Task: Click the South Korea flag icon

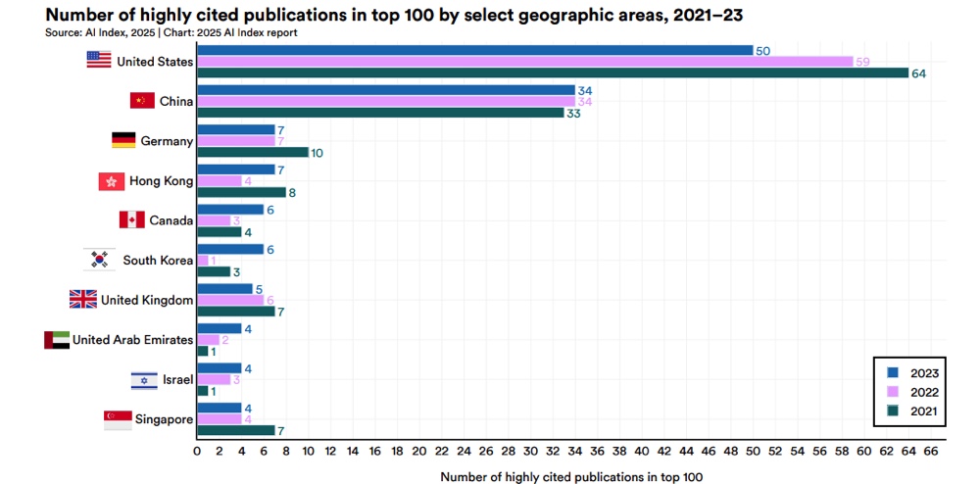Action: (99, 260)
